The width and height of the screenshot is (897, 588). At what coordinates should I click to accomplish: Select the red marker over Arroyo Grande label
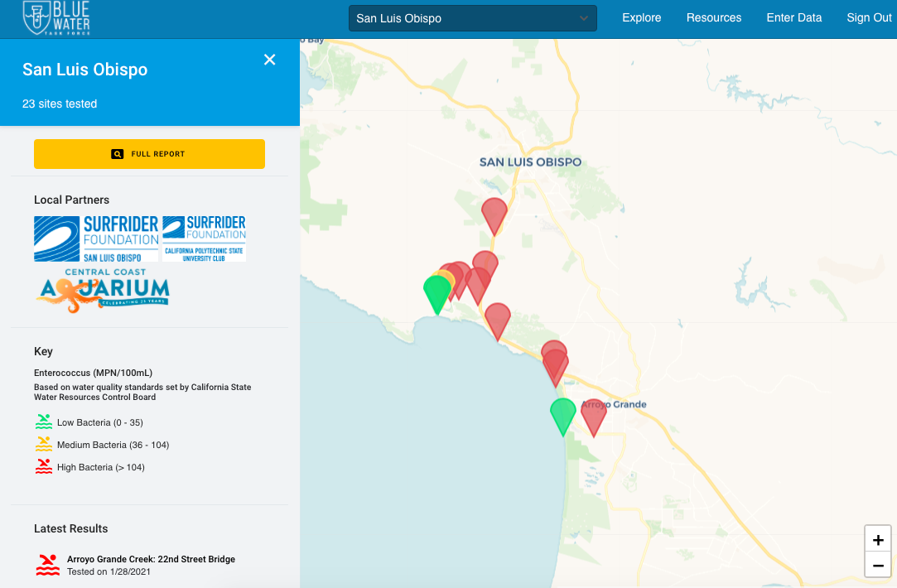(x=594, y=418)
